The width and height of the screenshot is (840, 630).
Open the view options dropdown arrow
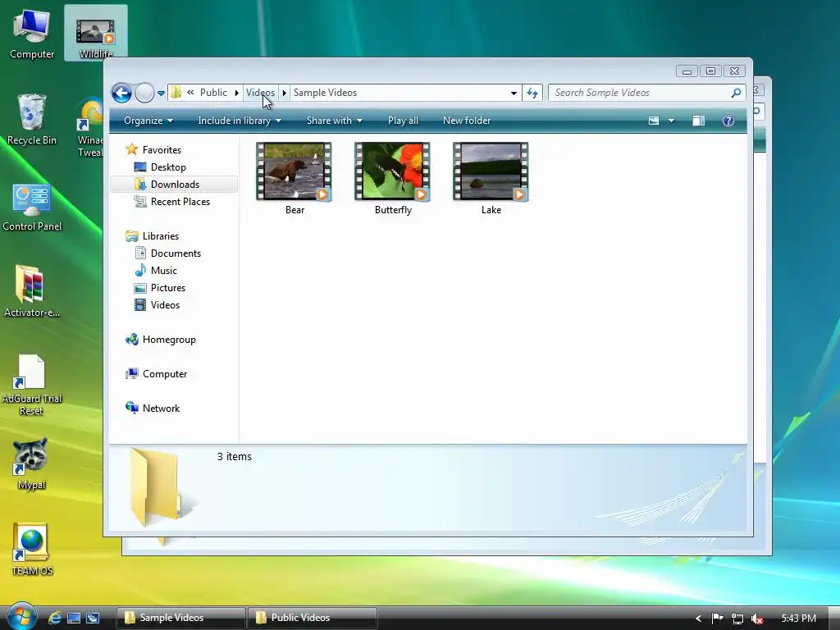[x=671, y=121]
